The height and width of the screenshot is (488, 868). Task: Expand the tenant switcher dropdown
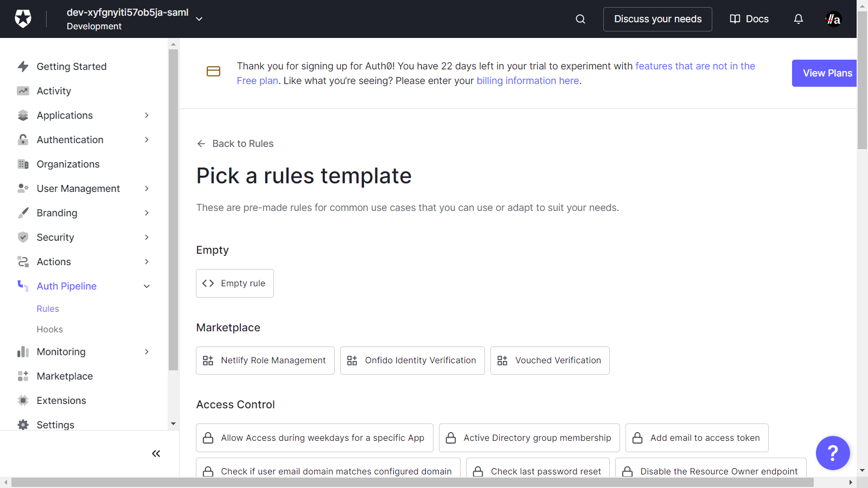tap(199, 19)
